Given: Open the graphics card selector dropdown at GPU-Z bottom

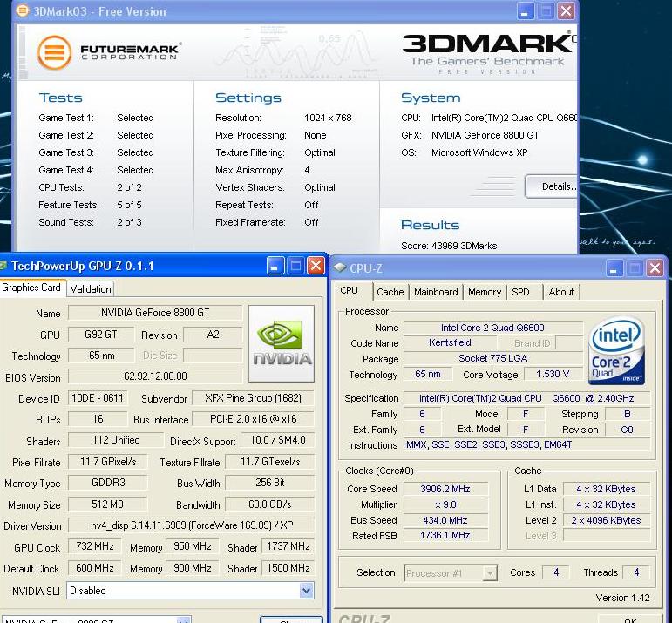Looking at the screenshot, I should pos(183,620).
